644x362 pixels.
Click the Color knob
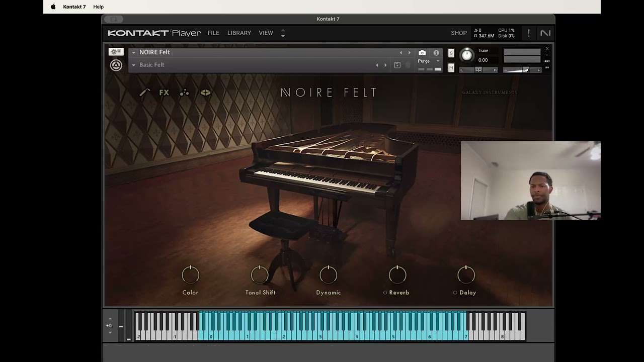point(191,275)
